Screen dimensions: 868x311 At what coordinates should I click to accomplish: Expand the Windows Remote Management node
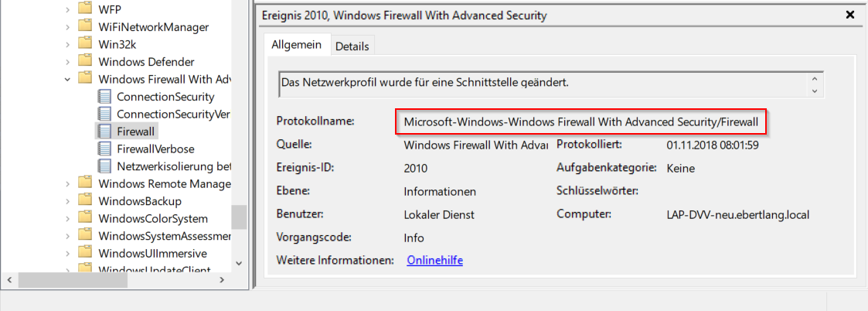(x=67, y=184)
